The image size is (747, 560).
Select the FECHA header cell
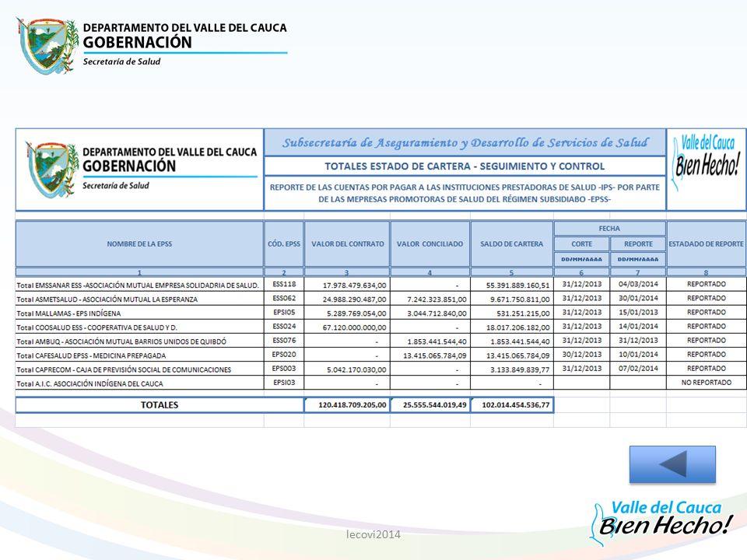click(x=609, y=229)
